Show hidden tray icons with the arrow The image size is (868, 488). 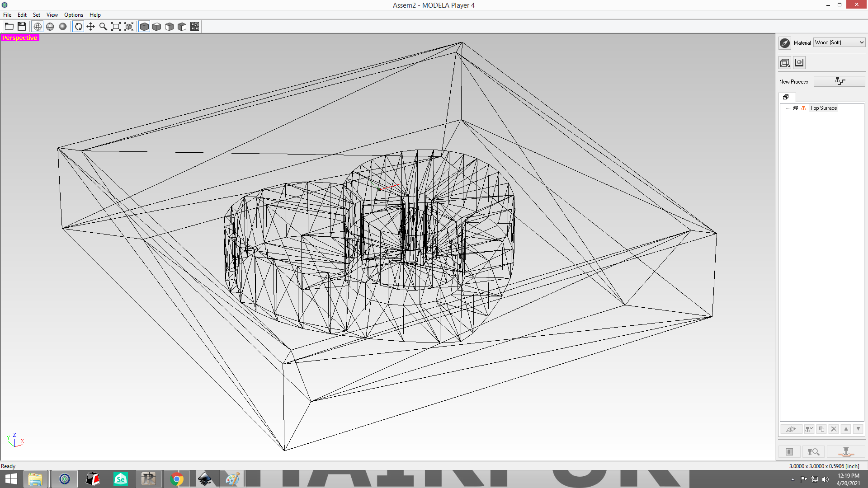click(793, 479)
